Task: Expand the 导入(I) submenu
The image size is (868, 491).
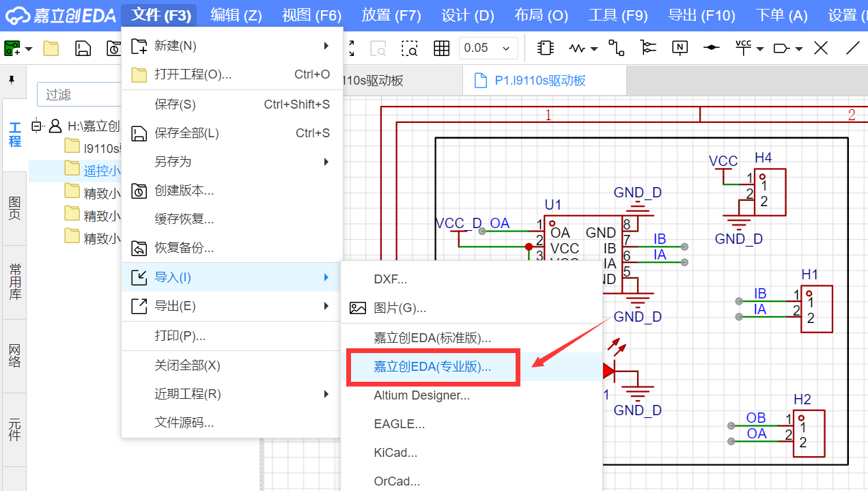Action: tap(232, 277)
